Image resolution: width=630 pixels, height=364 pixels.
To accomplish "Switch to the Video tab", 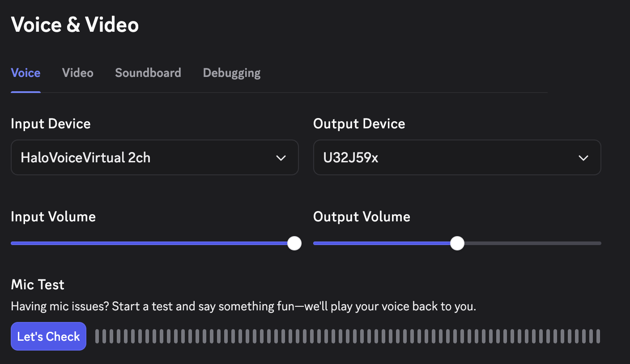I will pyautogui.click(x=77, y=72).
